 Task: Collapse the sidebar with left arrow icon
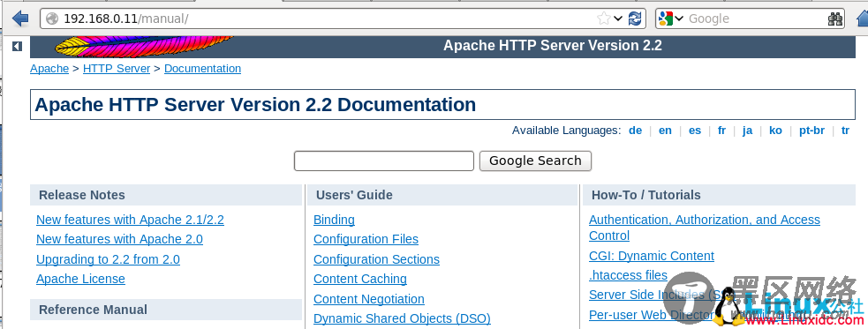pyautogui.click(x=17, y=47)
